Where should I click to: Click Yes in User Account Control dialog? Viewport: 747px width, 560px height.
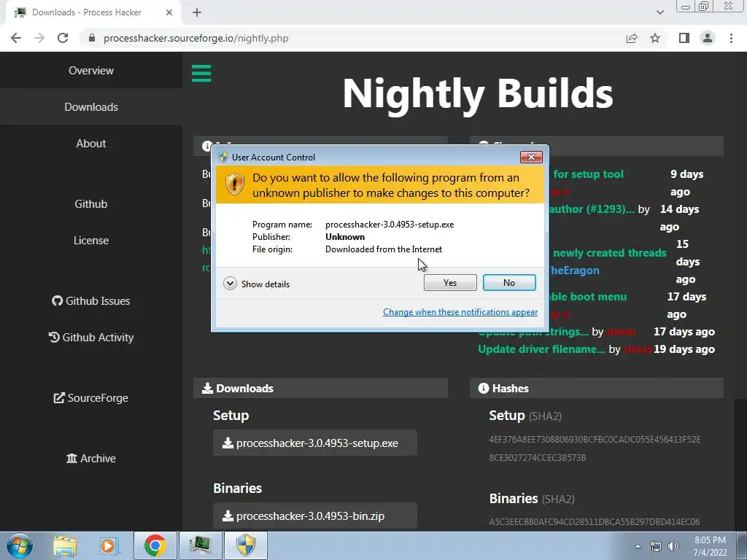point(449,282)
